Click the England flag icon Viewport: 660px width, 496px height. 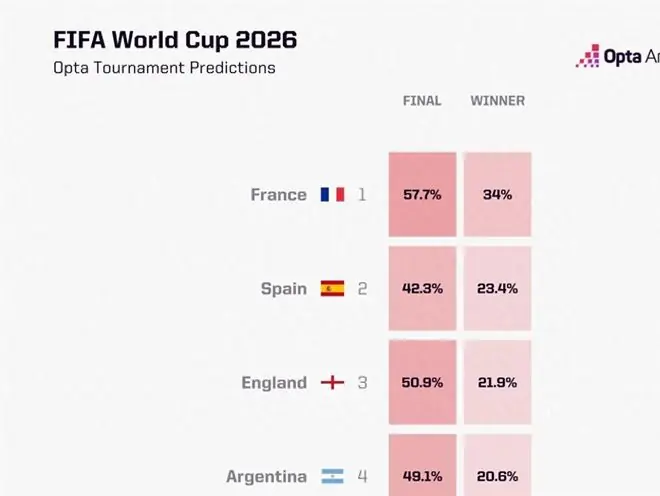pyautogui.click(x=333, y=382)
